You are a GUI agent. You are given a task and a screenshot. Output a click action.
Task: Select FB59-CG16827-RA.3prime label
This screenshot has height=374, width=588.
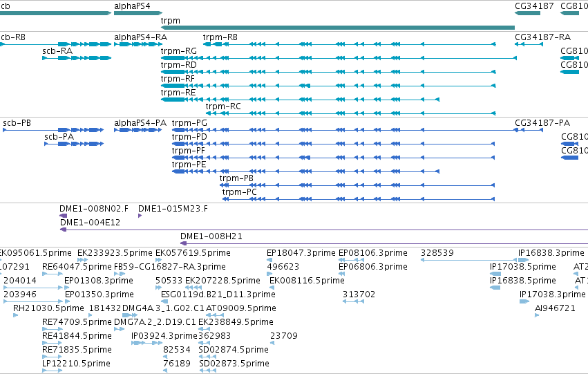(169, 267)
